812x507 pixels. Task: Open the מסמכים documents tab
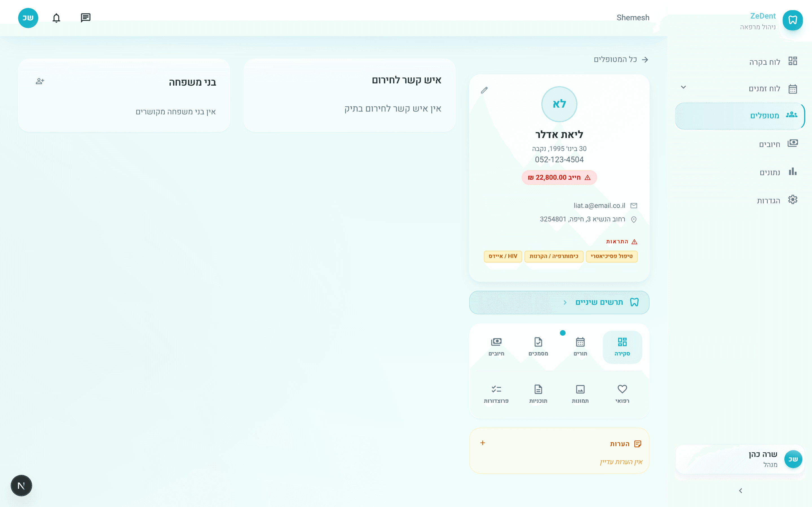click(x=538, y=347)
